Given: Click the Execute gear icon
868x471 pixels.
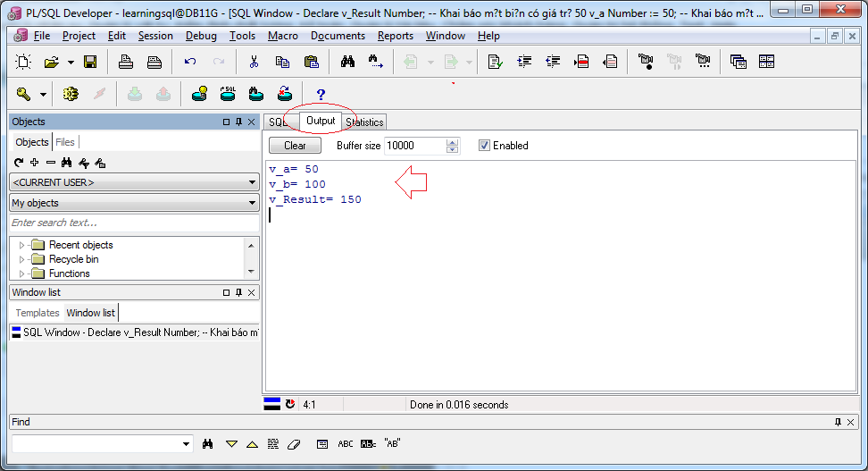Looking at the screenshot, I should pyautogui.click(x=71, y=94).
